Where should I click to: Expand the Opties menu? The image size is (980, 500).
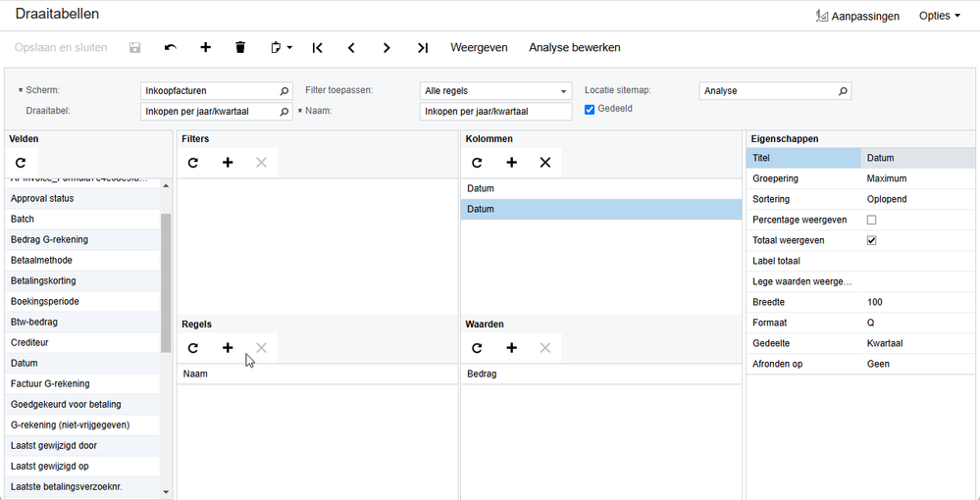[x=939, y=16]
